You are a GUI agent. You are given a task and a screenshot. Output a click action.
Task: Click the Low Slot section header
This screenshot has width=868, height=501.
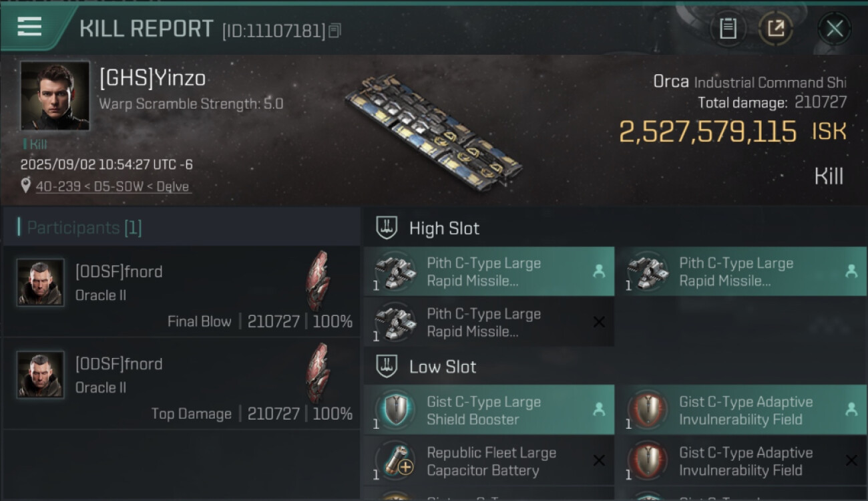(443, 367)
